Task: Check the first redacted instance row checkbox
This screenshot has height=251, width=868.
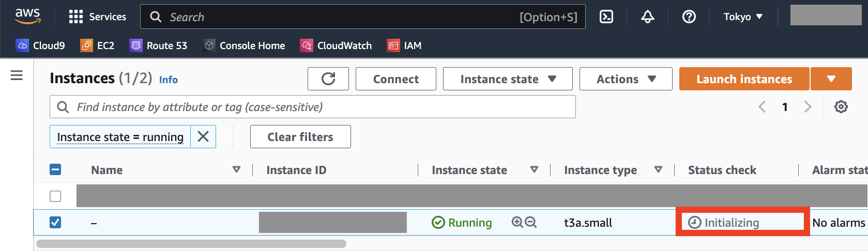Action: tap(55, 196)
